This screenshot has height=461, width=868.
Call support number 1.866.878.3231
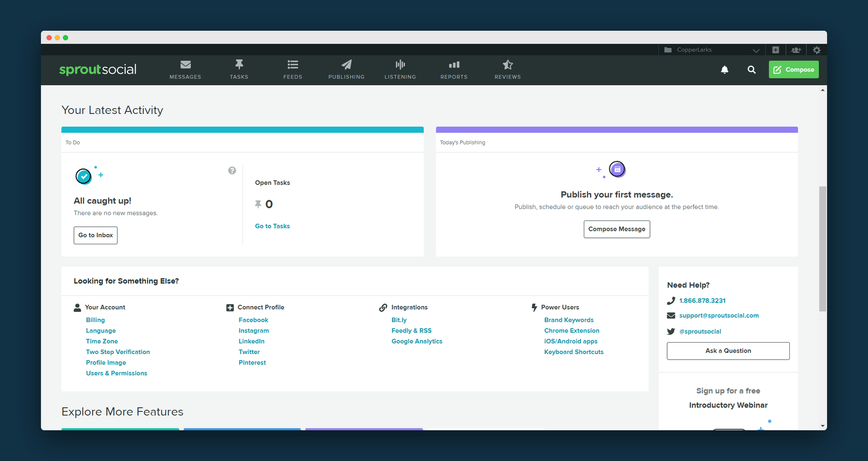tap(703, 301)
